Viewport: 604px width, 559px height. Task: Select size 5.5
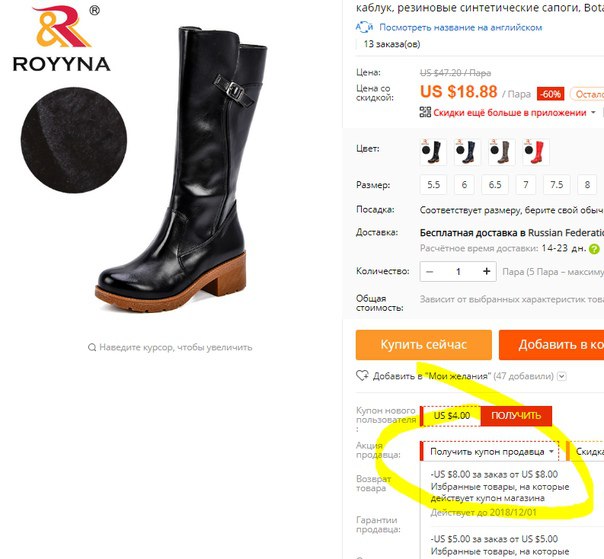tap(433, 185)
